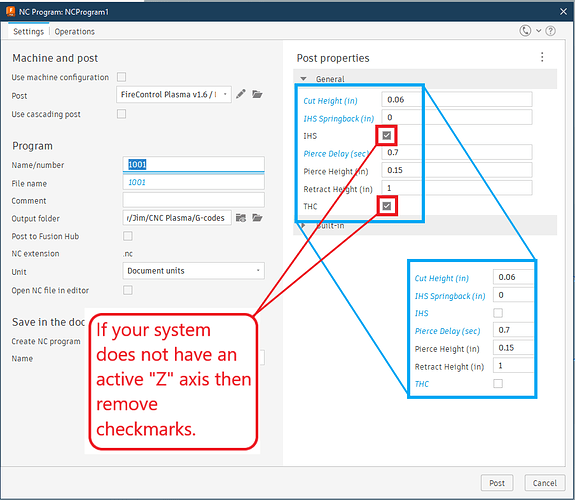Screen dimensions: 575x500
Task: Switch to the Operations tab
Action: tap(74, 32)
